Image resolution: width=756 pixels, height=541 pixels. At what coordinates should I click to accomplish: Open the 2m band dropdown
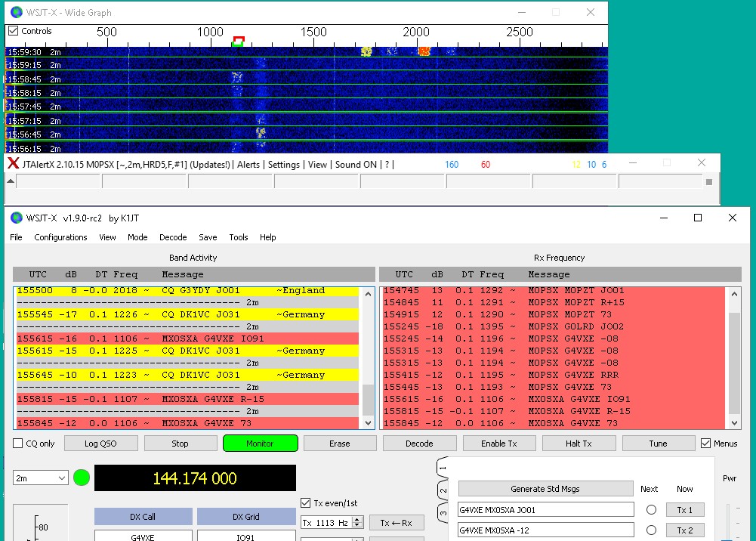tap(41, 478)
